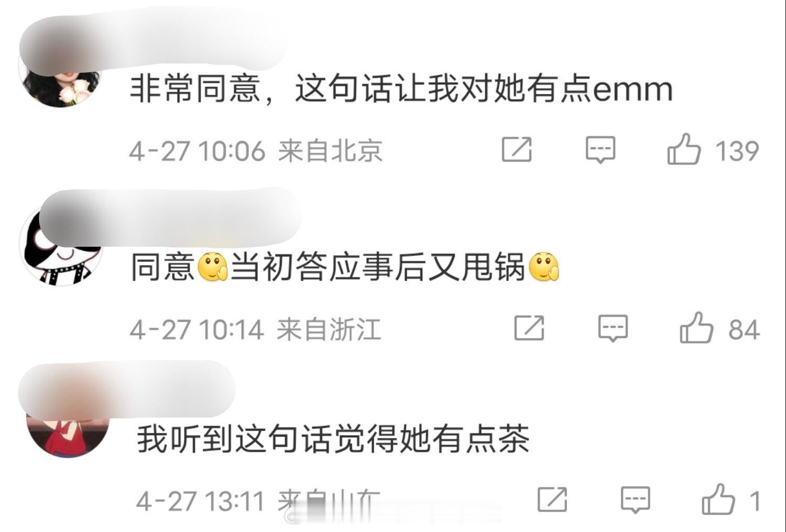Select the comment "当初答应事后又甩锅"
Image resolution: width=786 pixels, height=532 pixels.
tap(378, 267)
